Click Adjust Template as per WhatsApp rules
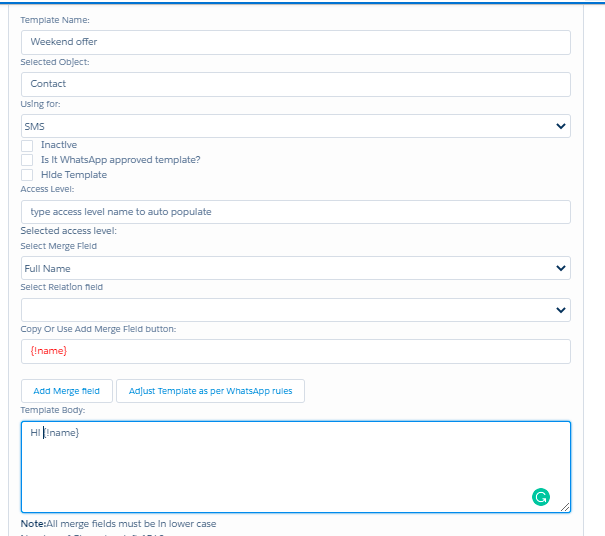This screenshot has width=605, height=536. 210,391
